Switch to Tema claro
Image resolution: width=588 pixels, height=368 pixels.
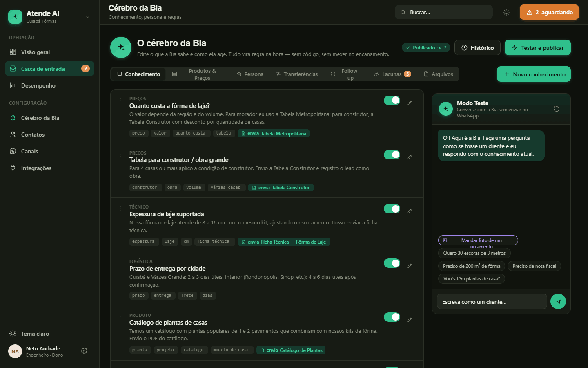point(49,334)
